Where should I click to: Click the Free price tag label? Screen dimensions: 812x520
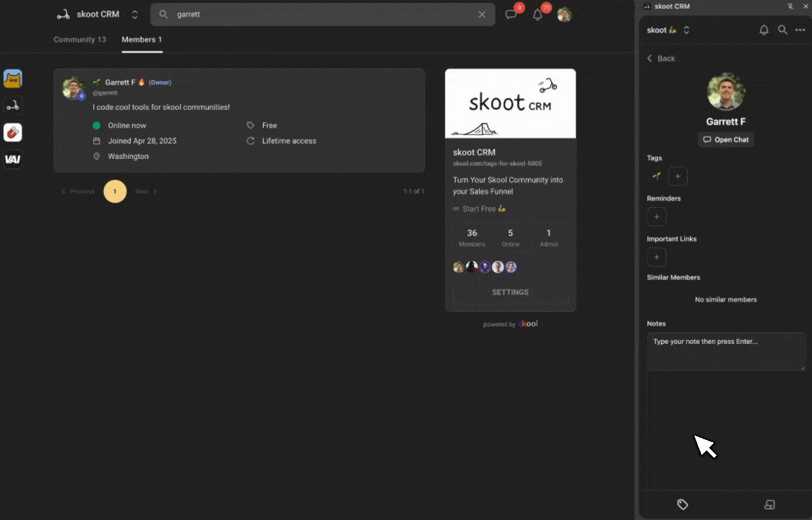click(x=269, y=126)
